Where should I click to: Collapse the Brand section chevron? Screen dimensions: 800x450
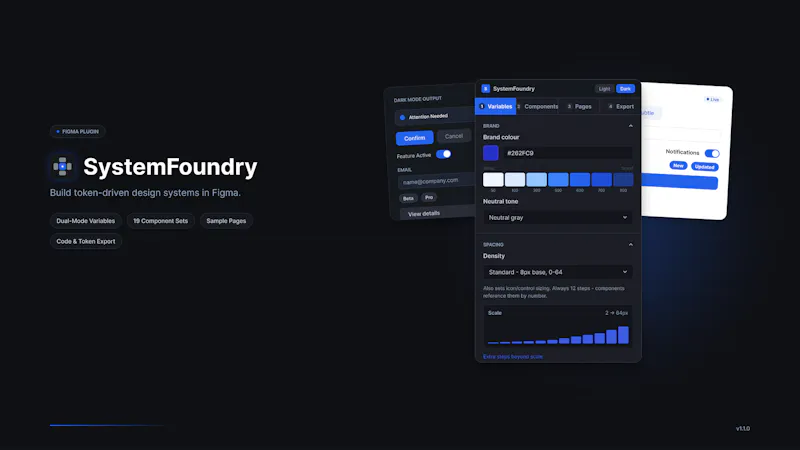[631, 126]
